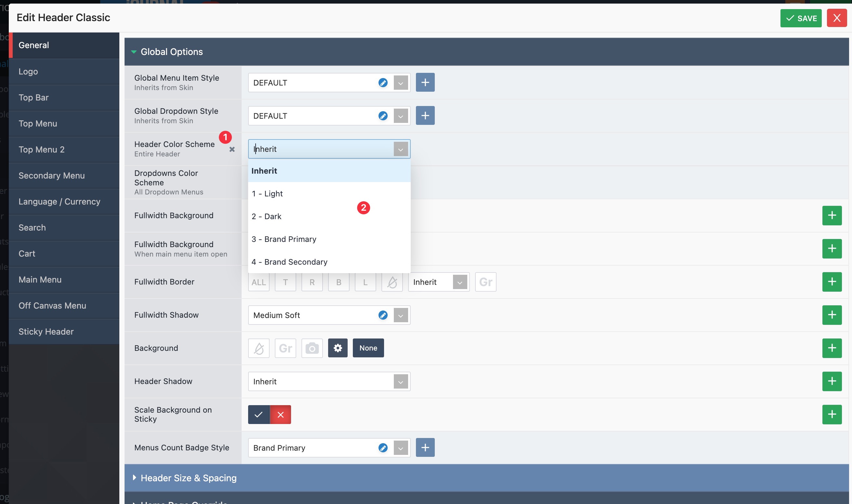Open Global Dropdown Style dropdown arrow
The height and width of the screenshot is (504, 852).
[401, 116]
